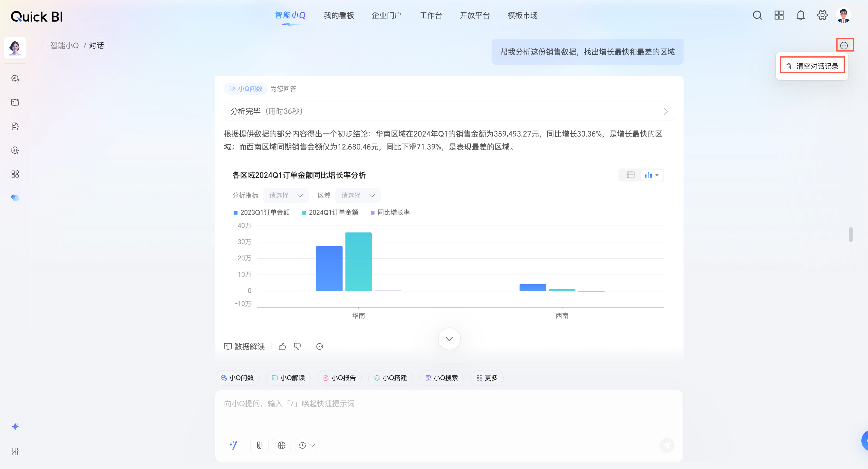Click chart title 各区域2024Q1订单金额同比增长率分析
This screenshot has height=469, width=868.
(x=299, y=175)
